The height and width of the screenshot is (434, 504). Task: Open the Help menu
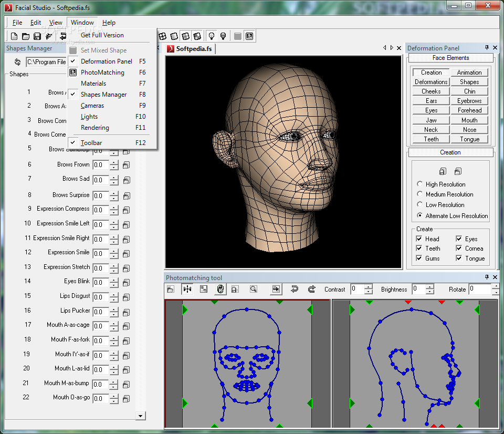(x=109, y=23)
